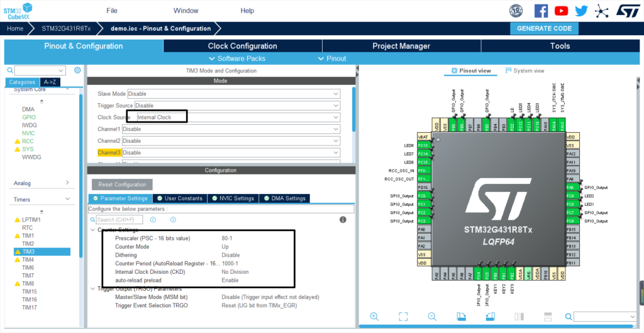
Task: Click the GENERATE CODE button
Action: 544,28
